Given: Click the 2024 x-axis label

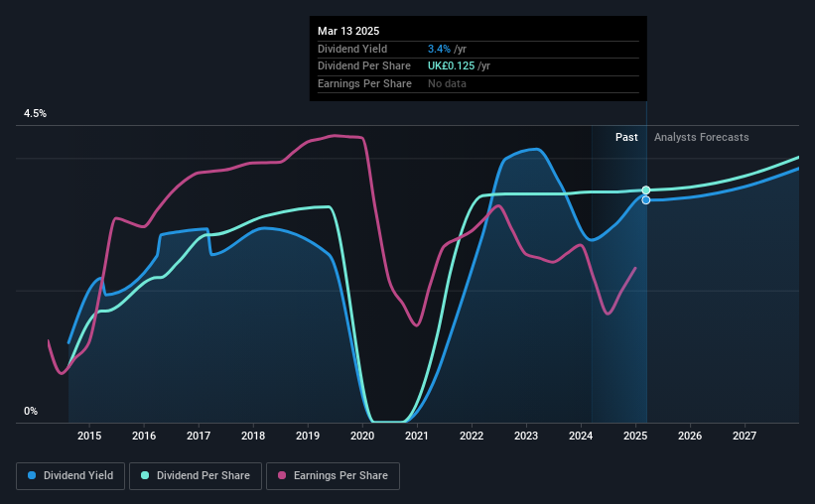Looking at the screenshot, I should [581, 436].
